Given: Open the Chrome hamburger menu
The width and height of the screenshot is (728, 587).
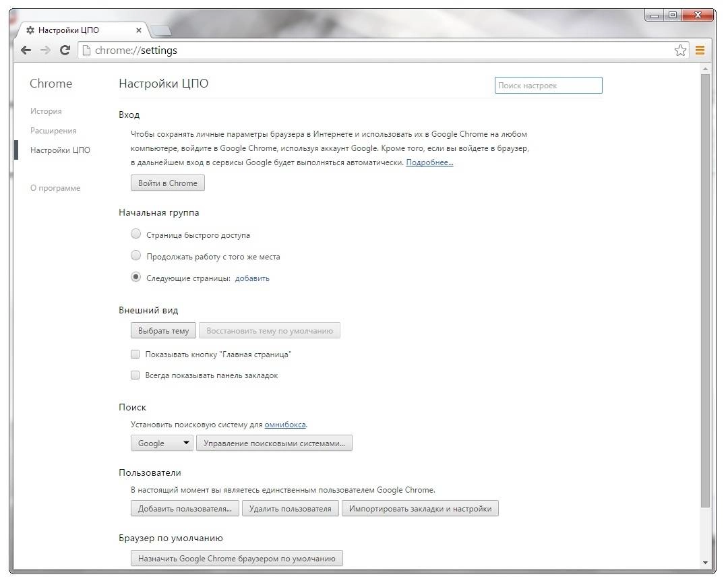Looking at the screenshot, I should click(x=700, y=50).
